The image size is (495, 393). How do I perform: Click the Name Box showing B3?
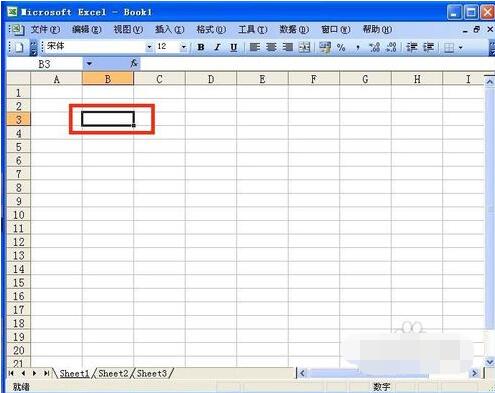click(x=44, y=64)
